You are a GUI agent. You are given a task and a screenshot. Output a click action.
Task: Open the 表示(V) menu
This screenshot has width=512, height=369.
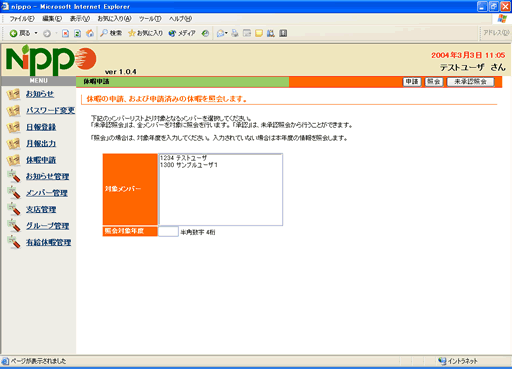(80, 19)
